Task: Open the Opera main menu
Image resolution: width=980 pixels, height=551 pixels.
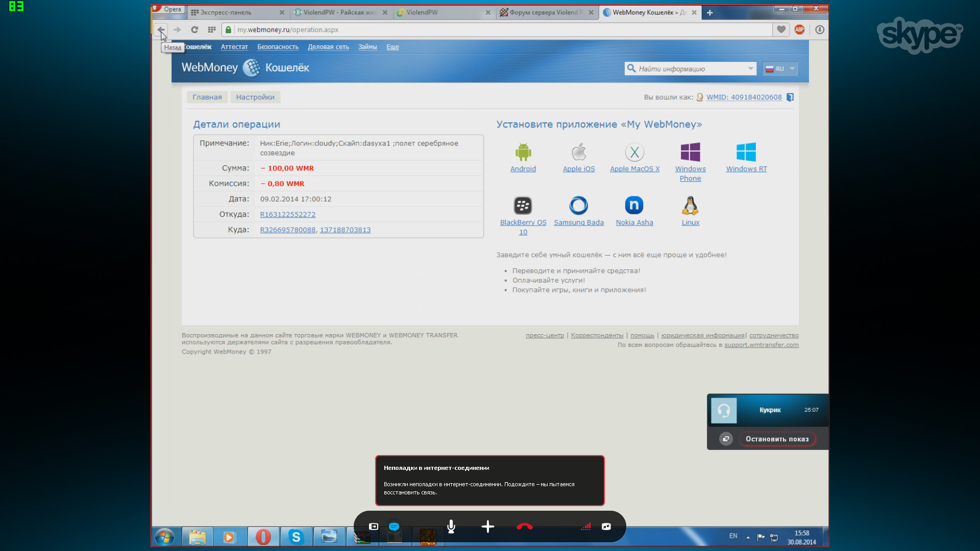Action: 167,9
